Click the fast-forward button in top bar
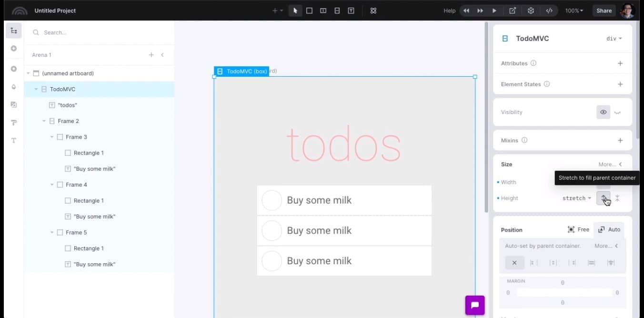 coord(480,10)
